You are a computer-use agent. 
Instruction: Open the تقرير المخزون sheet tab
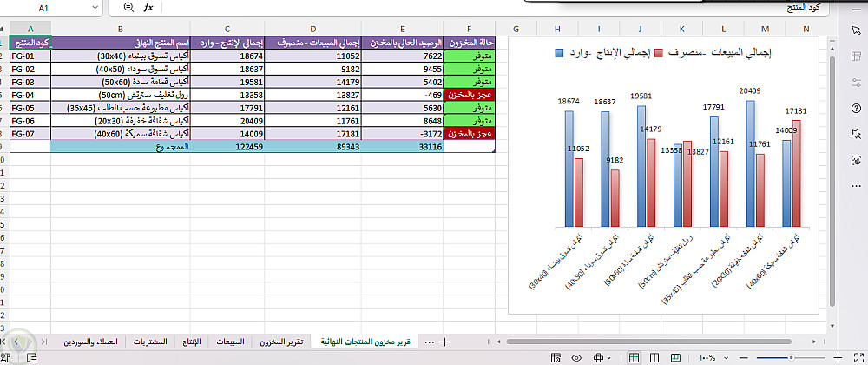pos(281,342)
